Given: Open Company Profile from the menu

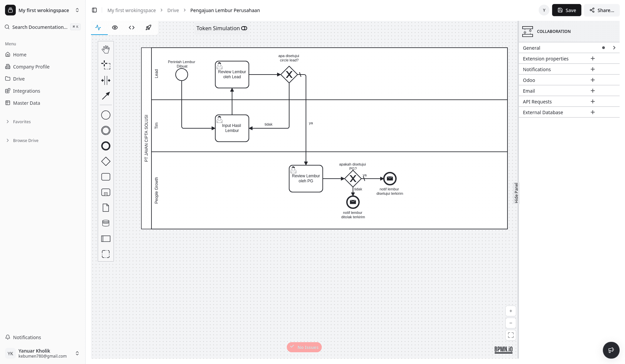Looking at the screenshot, I should pos(31,67).
